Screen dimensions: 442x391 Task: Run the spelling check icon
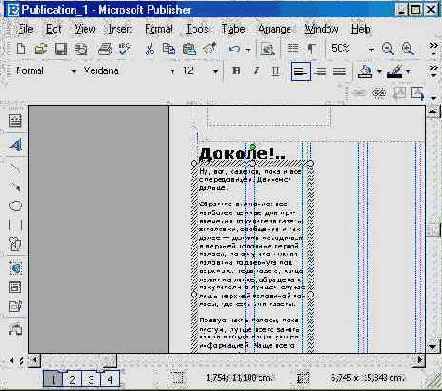point(125,49)
